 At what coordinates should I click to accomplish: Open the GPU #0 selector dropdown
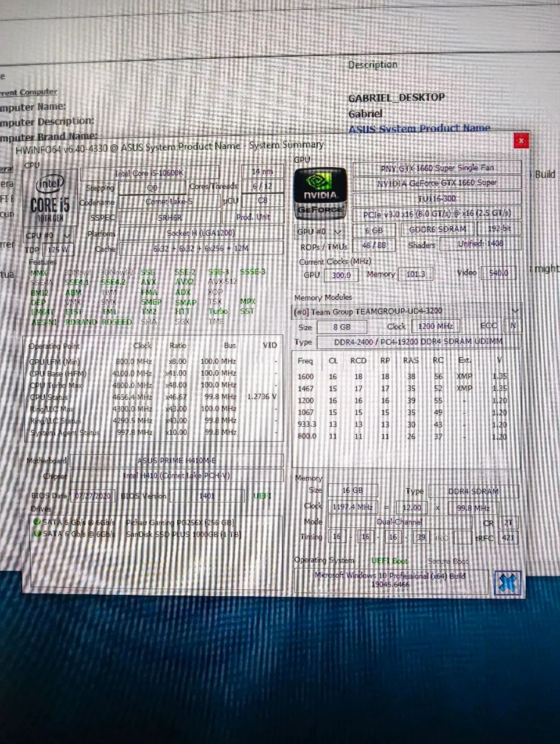pyautogui.click(x=320, y=231)
